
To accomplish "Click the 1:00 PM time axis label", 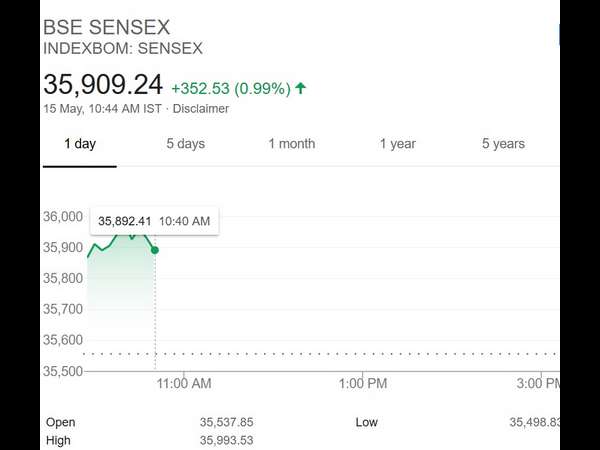I will 362,383.
